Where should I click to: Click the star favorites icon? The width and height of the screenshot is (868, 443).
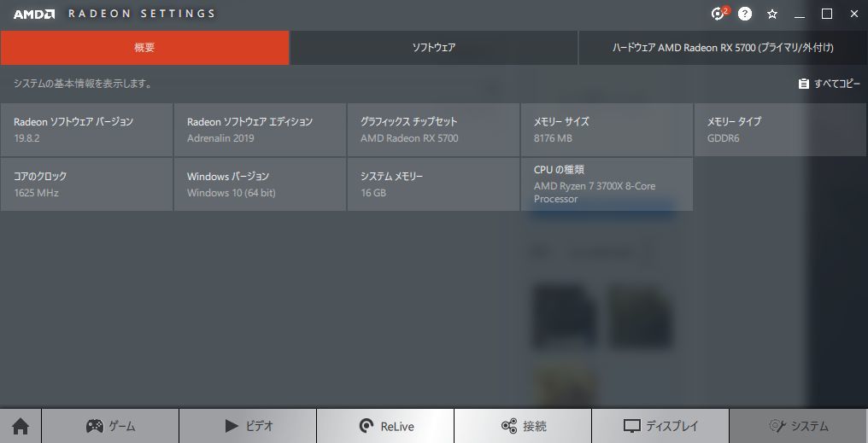(772, 15)
